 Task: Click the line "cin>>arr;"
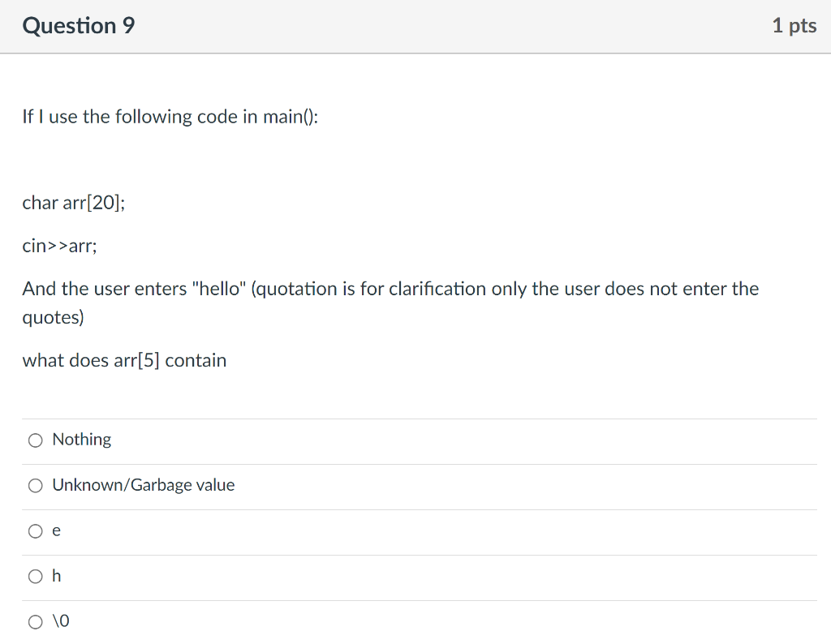[x=59, y=245]
